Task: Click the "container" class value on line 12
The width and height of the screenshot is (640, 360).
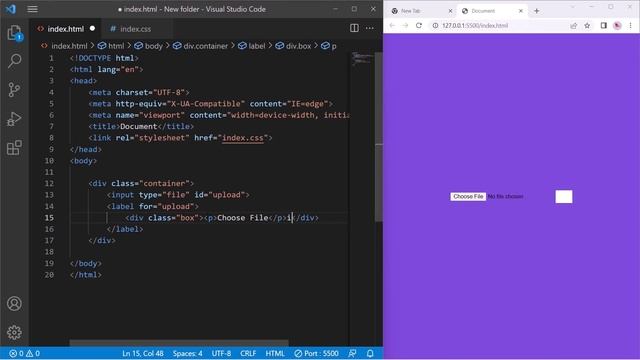Action: 164,183
